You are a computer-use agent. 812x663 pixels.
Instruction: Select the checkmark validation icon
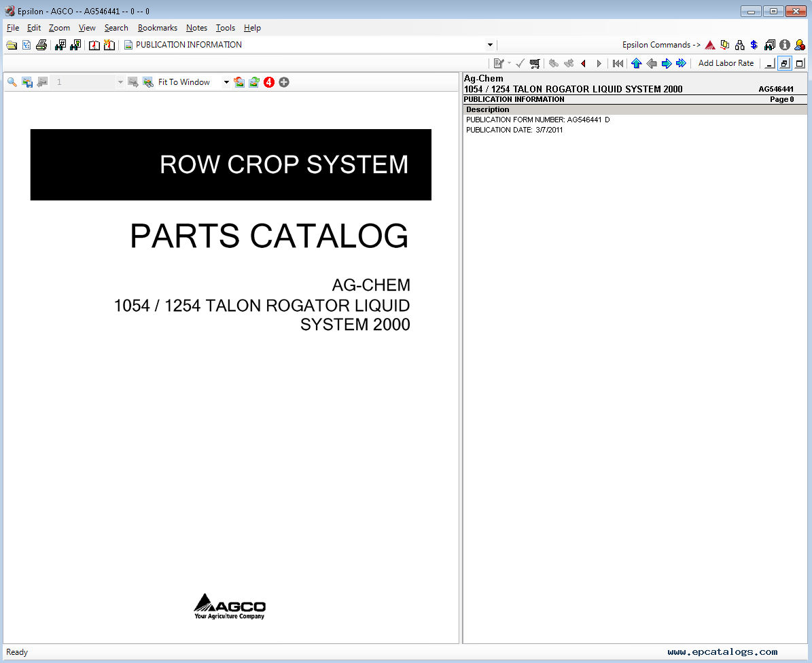point(520,62)
